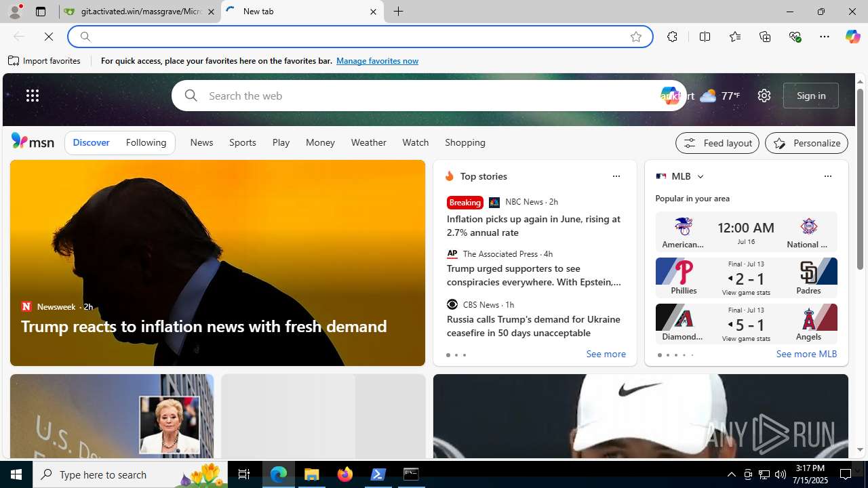Open MLB card options ellipsis
Viewport: 868px width, 488px height.
[827, 176]
